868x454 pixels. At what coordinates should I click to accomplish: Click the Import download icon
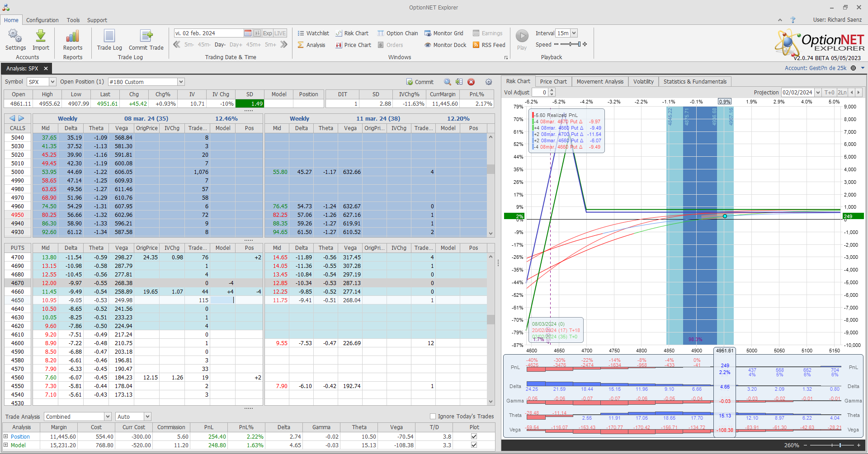tap(41, 36)
